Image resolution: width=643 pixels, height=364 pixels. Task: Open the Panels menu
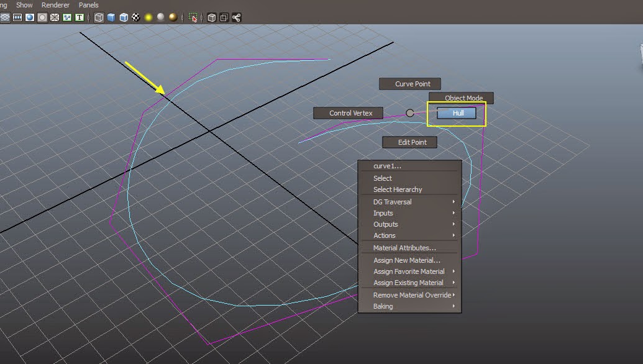point(88,5)
